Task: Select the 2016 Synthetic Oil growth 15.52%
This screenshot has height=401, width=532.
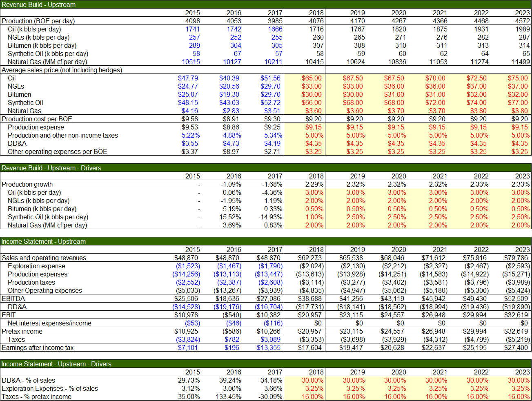Action: (230, 217)
